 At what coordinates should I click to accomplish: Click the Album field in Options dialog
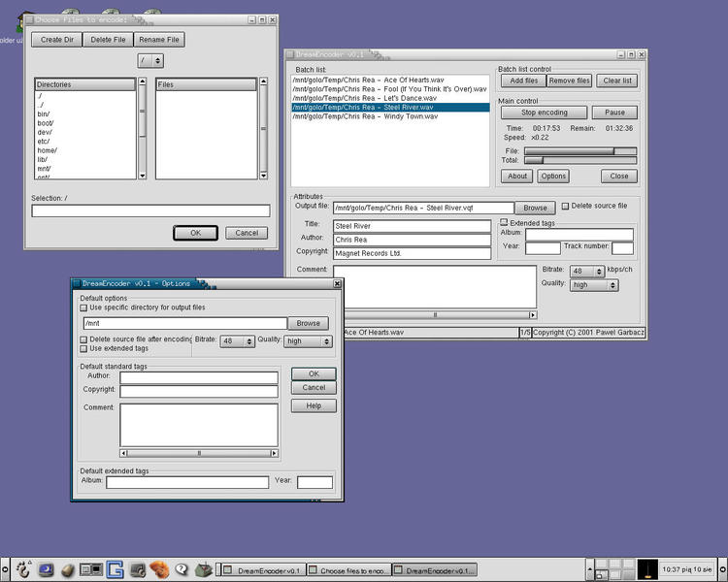[x=187, y=483]
